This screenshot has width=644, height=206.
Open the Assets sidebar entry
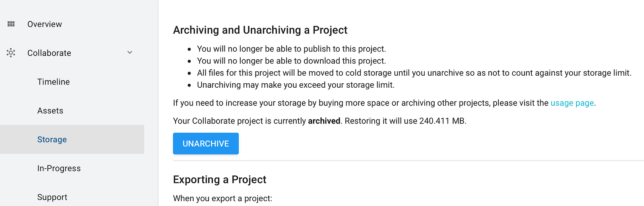tap(50, 111)
